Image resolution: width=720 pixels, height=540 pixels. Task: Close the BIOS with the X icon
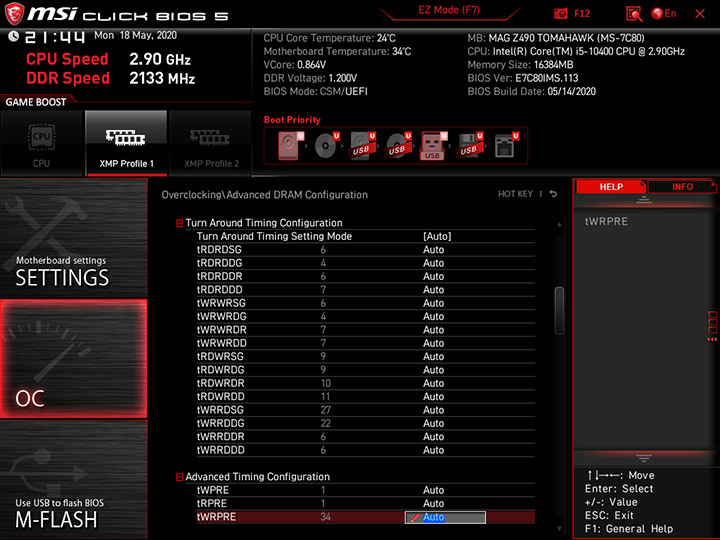[699, 14]
